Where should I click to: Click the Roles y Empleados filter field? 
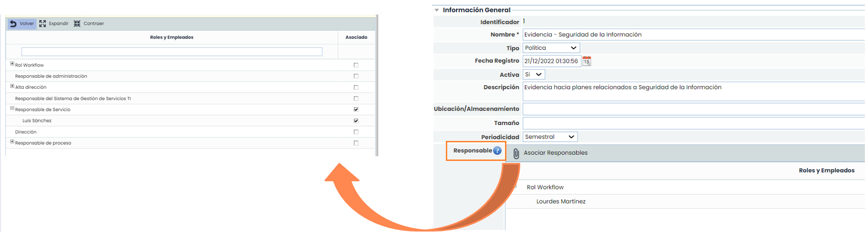pos(172,52)
